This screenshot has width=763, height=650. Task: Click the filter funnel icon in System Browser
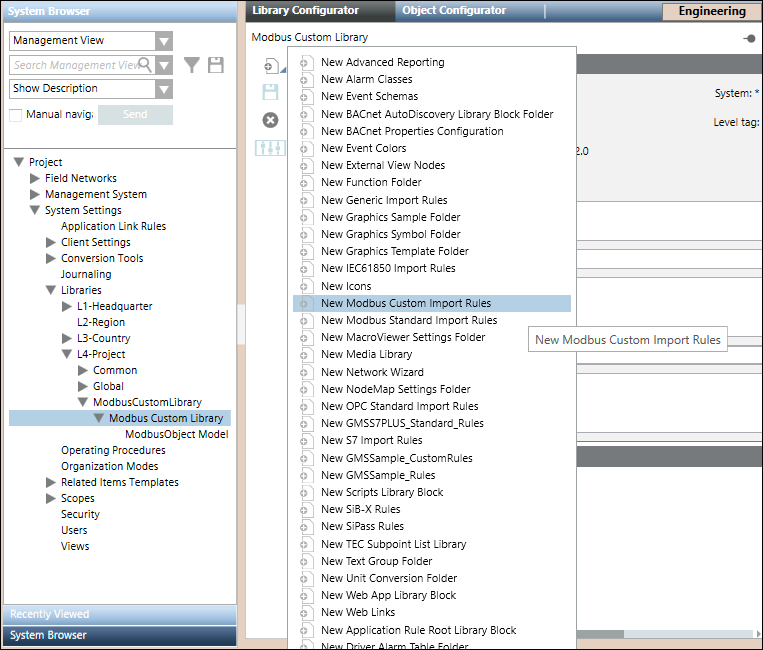point(192,65)
